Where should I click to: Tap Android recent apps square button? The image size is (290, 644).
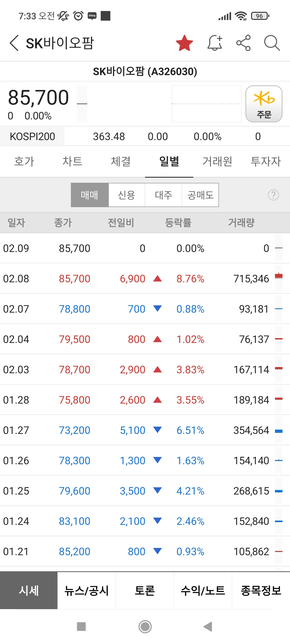point(81,627)
